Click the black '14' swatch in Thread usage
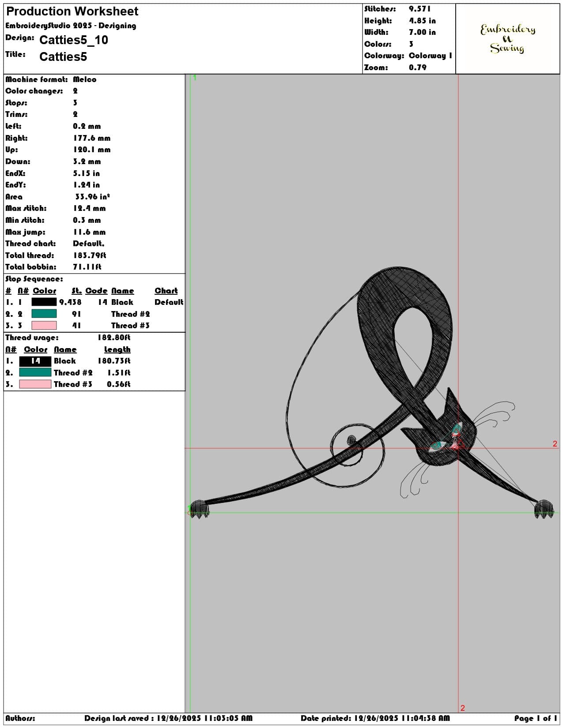 pos(35,361)
